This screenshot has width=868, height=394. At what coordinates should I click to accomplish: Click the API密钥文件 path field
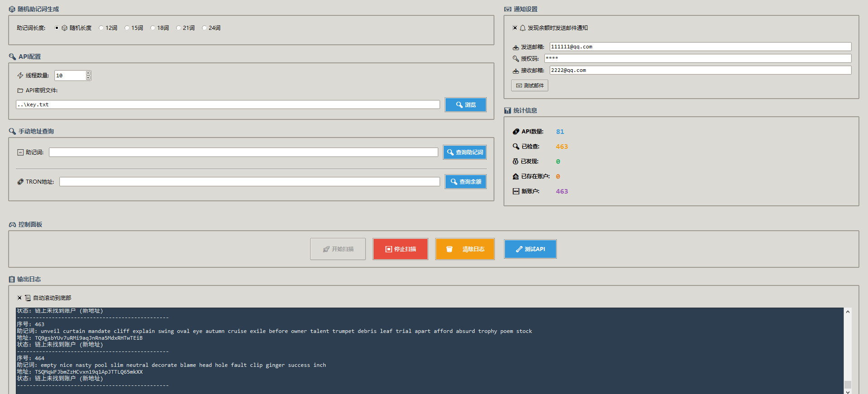pyautogui.click(x=228, y=104)
